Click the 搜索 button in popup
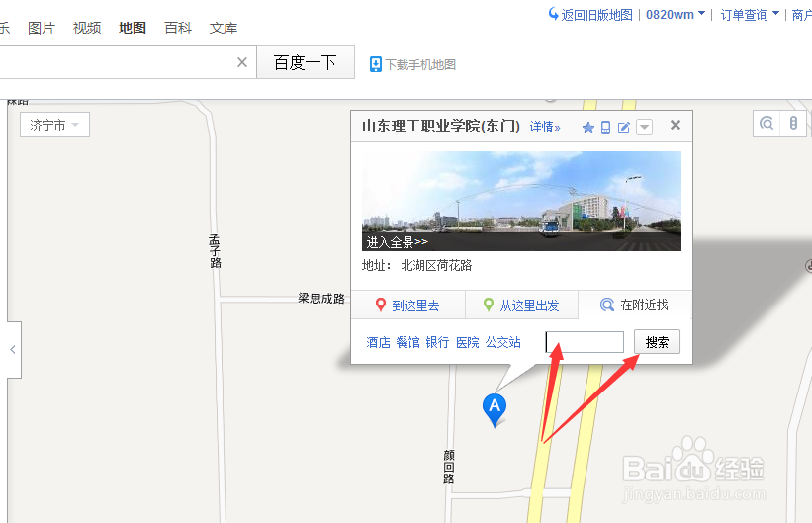 657,342
